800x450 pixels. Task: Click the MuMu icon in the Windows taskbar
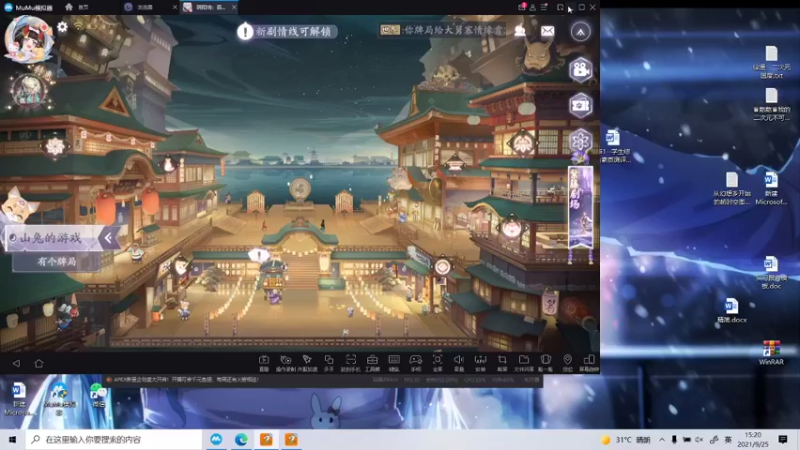tap(216, 439)
